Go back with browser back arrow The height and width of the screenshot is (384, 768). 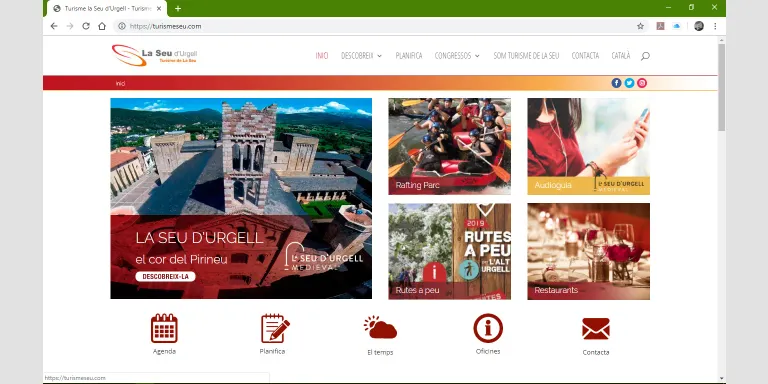pos(54,26)
